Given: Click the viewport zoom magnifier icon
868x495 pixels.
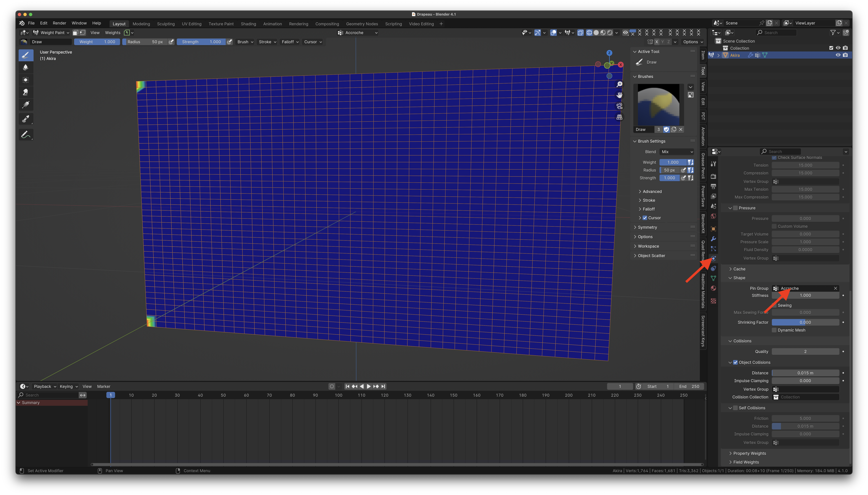Looking at the screenshot, I should [x=620, y=84].
